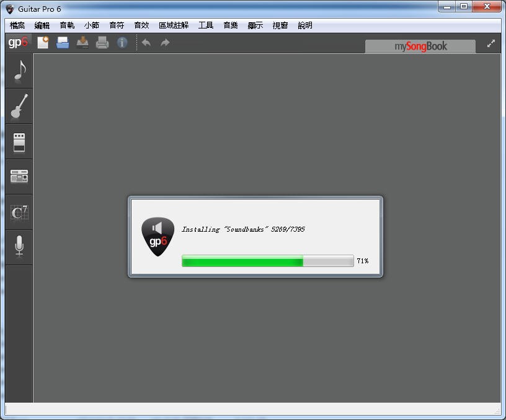Create a new document with the New file icon
The height and width of the screenshot is (420, 506).
coord(43,43)
